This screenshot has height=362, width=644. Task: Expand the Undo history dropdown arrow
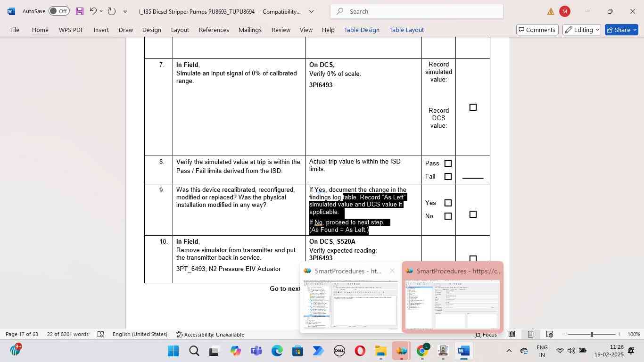pos(101,11)
